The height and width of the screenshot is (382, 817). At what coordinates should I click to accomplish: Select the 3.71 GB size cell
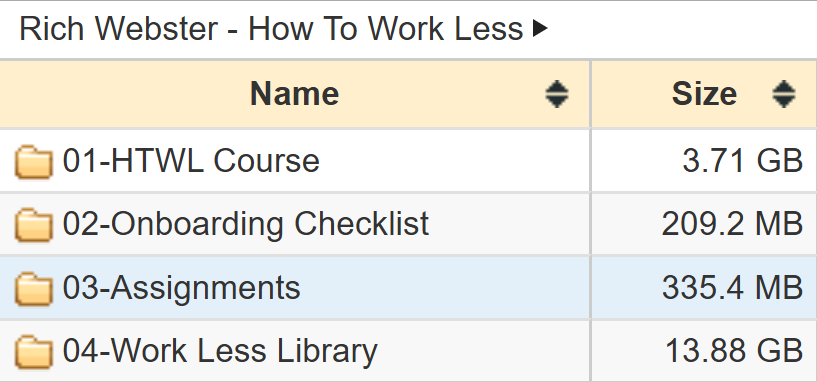tap(704, 161)
